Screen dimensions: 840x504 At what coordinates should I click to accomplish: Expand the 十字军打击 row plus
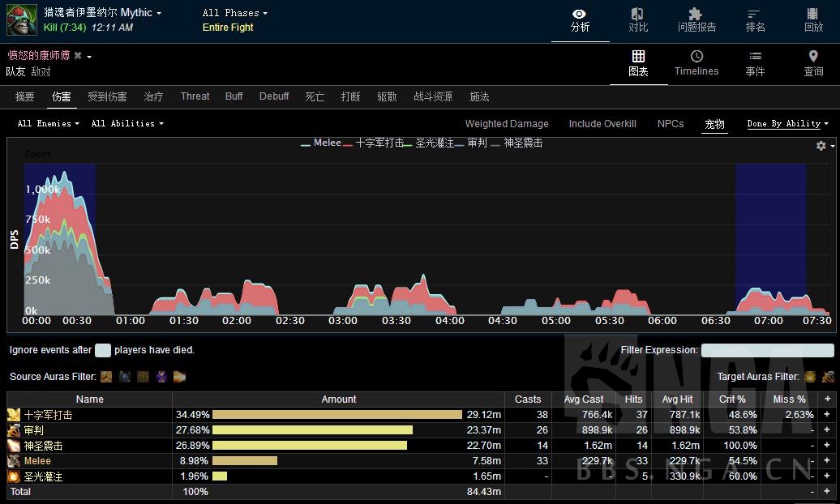tap(827, 415)
